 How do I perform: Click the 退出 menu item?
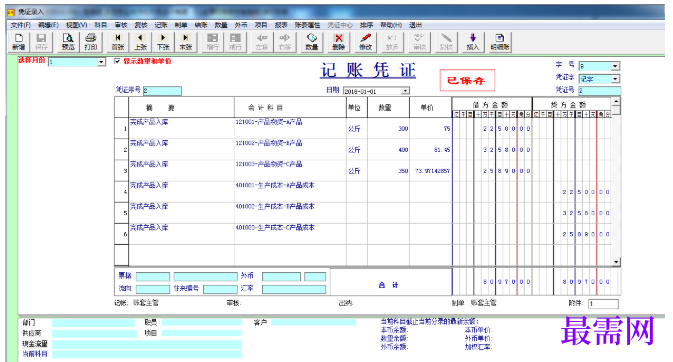coord(415,25)
